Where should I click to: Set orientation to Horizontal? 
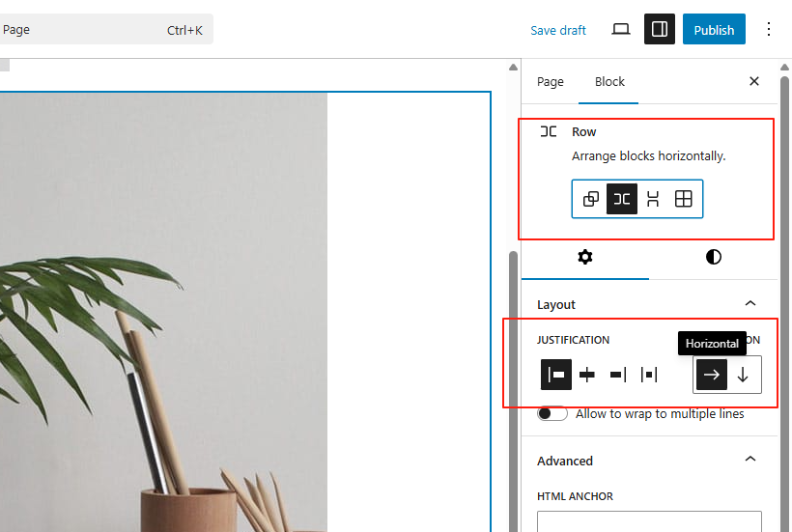pos(712,375)
